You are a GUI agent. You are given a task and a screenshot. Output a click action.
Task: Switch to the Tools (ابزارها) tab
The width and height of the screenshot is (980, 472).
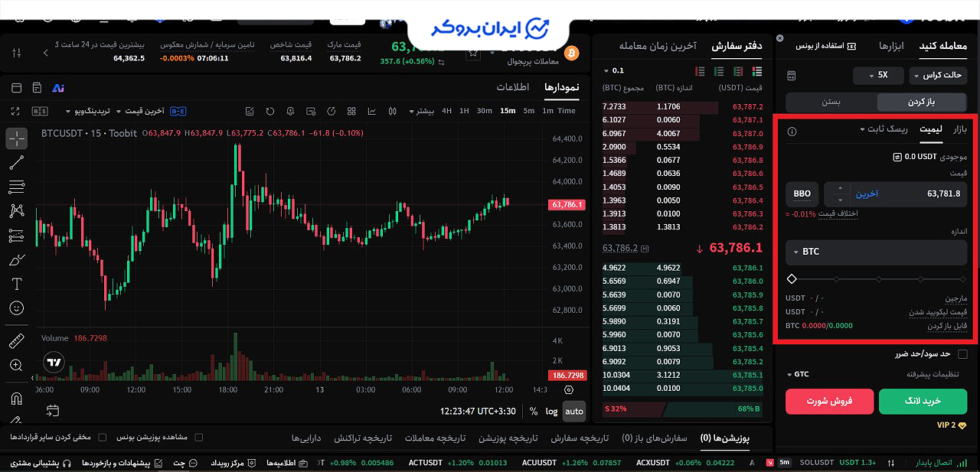pyautogui.click(x=891, y=46)
